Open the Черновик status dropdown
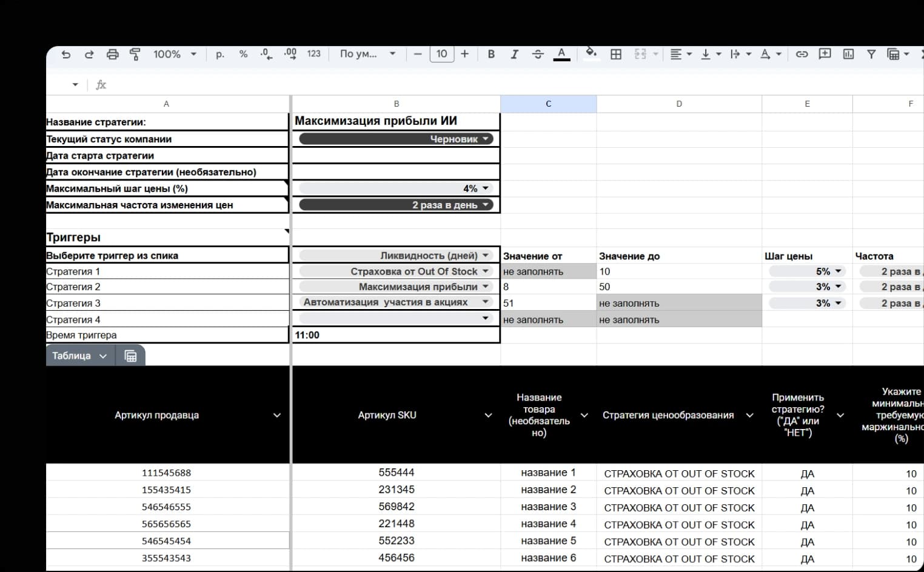Image resolution: width=924 pixels, height=572 pixels. pos(396,139)
